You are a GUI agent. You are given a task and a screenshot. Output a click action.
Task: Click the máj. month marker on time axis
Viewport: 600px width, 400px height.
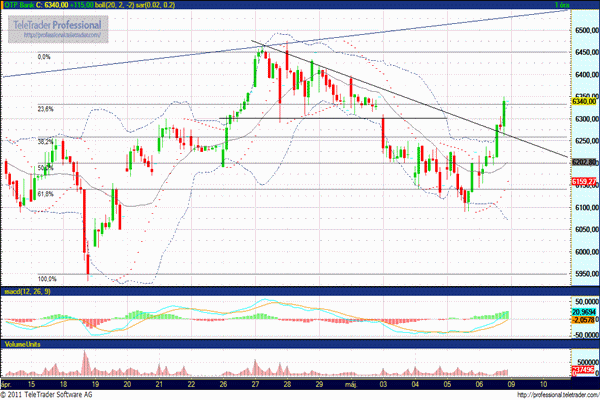point(350,383)
